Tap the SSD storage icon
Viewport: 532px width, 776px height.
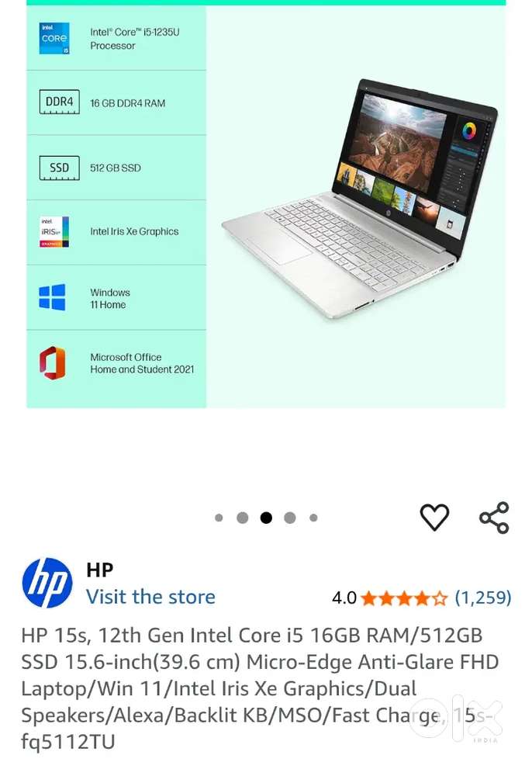60,168
